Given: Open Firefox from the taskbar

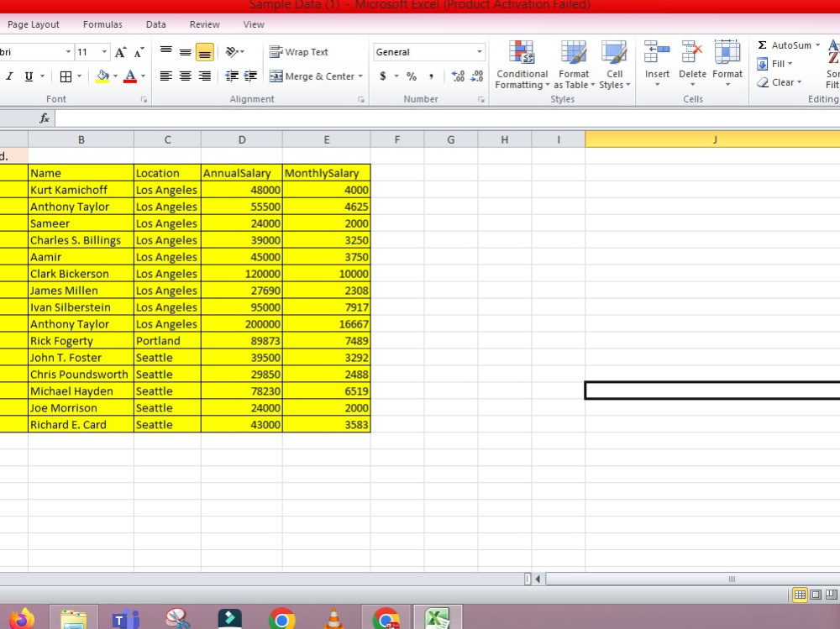Looking at the screenshot, I should point(22,619).
